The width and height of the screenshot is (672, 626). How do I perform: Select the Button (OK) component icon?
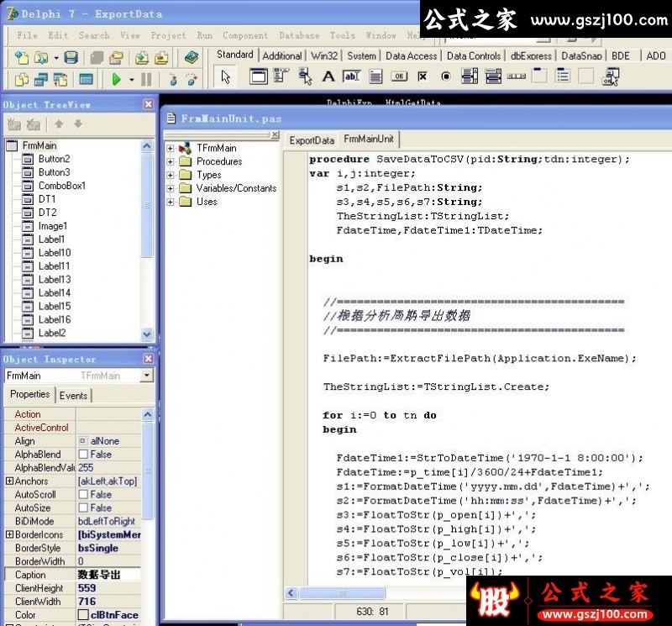pyautogui.click(x=399, y=76)
